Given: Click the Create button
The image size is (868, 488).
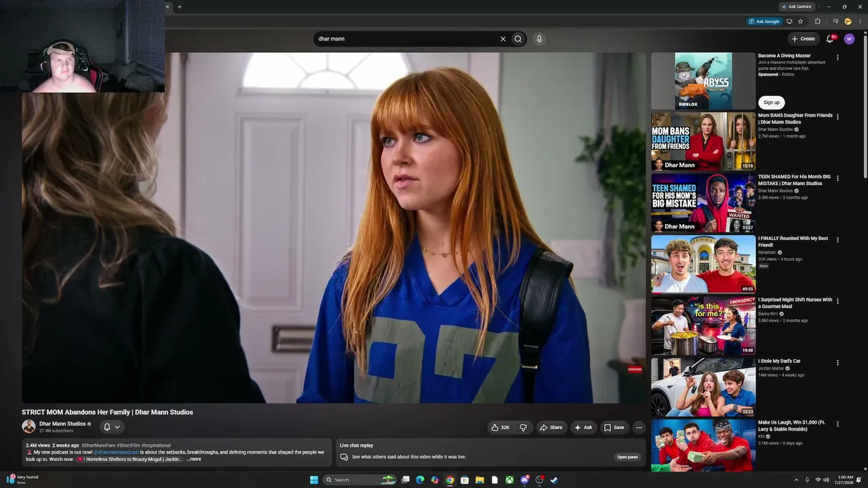Looking at the screenshot, I should pyautogui.click(x=804, y=39).
